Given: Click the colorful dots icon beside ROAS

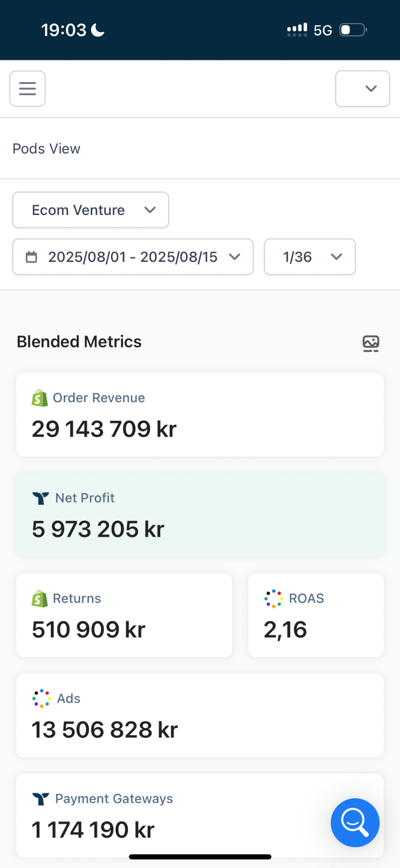Looking at the screenshot, I should click(273, 598).
